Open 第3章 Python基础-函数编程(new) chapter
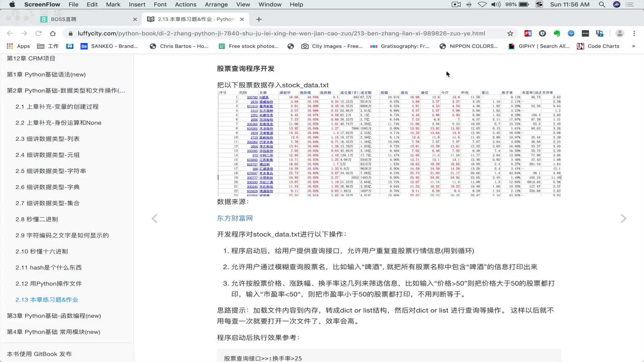This screenshot has width=644, height=362. pyautogui.click(x=54, y=316)
